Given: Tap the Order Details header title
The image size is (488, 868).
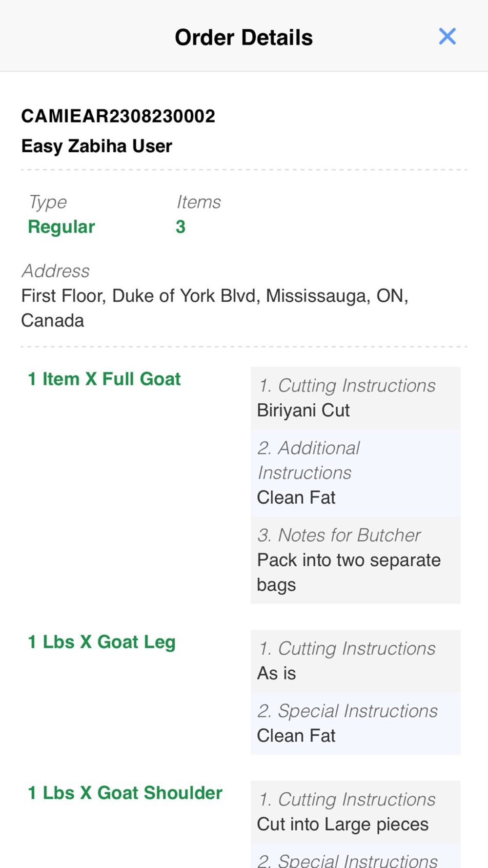Looking at the screenshot, I should [244, 38].
